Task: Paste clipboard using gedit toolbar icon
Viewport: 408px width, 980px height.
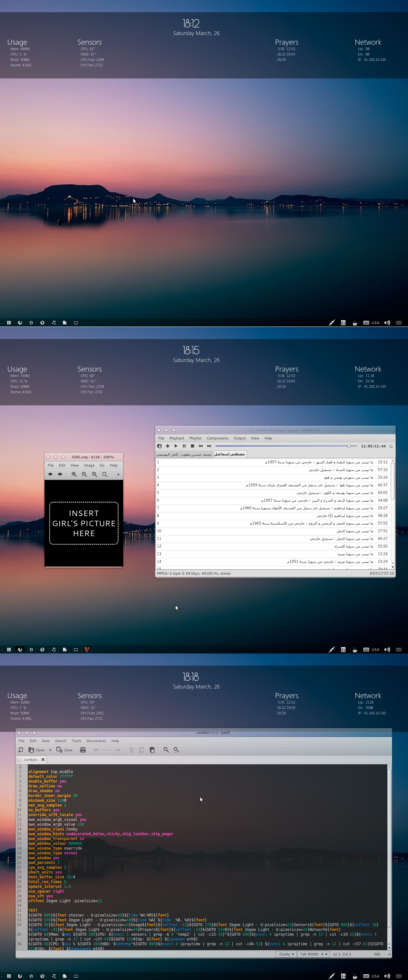Action: [152, 750]
